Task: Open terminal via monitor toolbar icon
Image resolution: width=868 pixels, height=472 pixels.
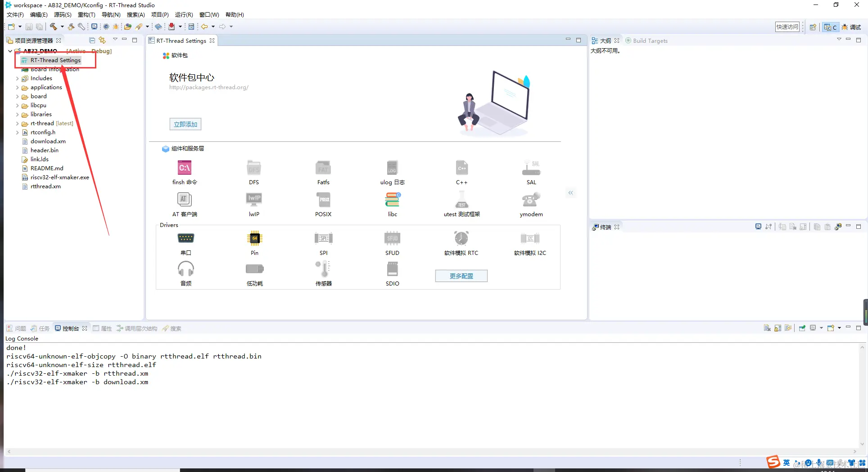Action: (94, 27)
